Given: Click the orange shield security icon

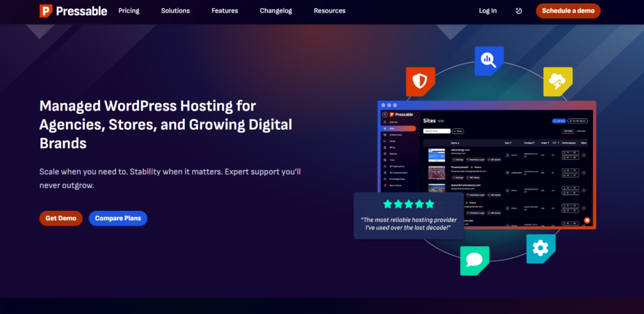Looking at the screenshot, I should coord(421,81).
